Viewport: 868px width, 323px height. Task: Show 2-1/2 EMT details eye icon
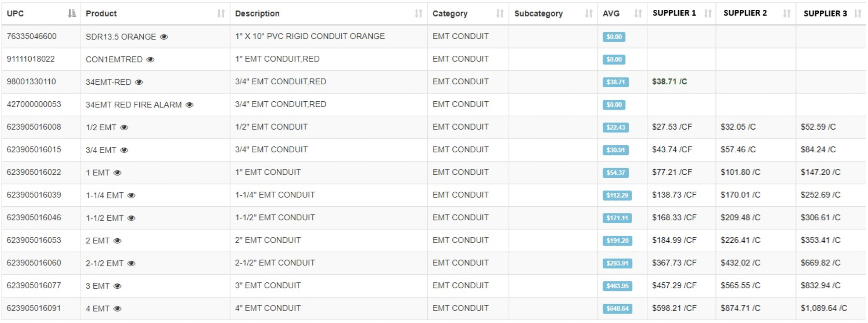point(131,263)
